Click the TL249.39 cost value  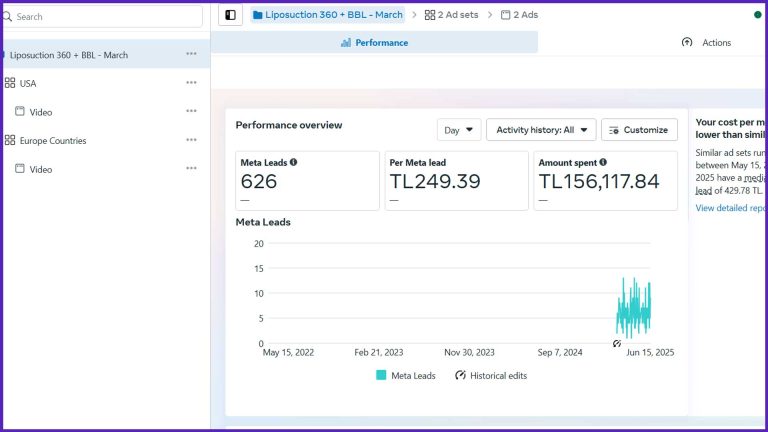[x=435, y=182]
